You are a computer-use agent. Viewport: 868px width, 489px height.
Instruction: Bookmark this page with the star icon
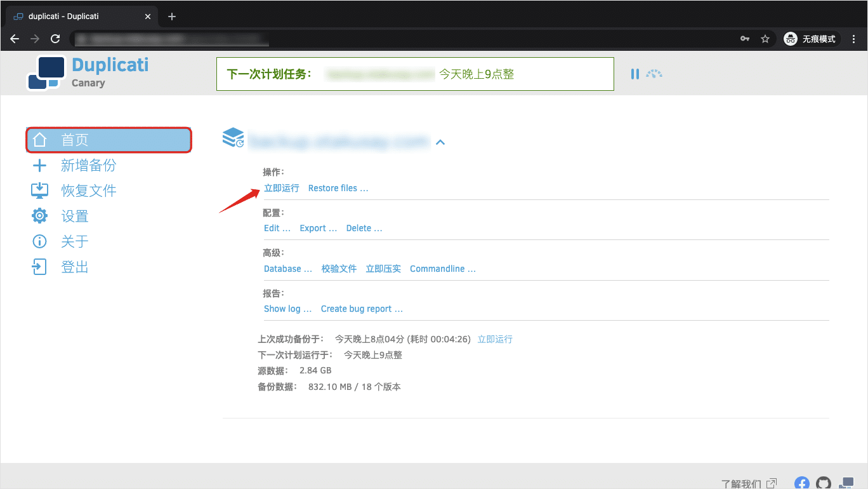[x=765, y=39]
